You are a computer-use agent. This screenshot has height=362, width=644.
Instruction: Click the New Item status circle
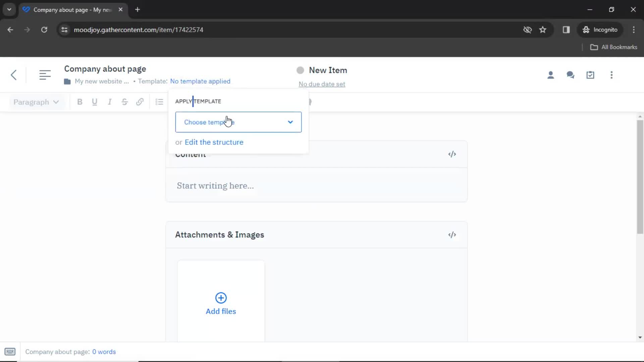pyautogui.click(x=300, y=70)
